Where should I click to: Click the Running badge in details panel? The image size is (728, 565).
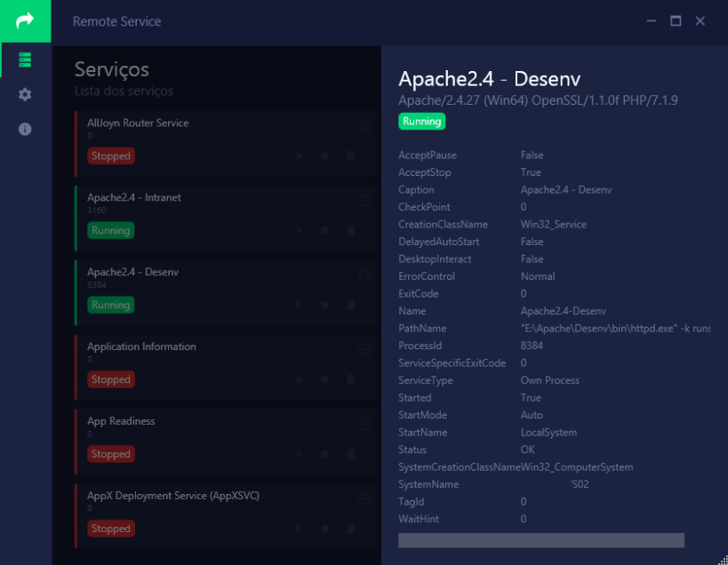421,122
